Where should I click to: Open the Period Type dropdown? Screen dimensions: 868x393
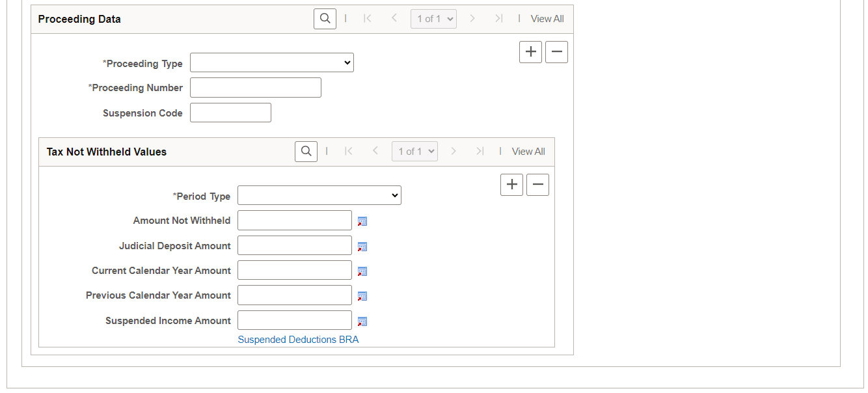coord(319,195)
